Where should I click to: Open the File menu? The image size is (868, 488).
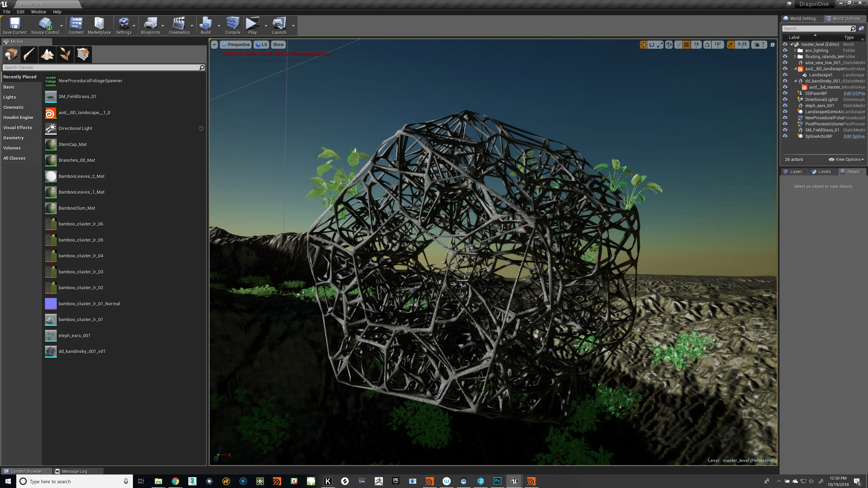point(7,12)
